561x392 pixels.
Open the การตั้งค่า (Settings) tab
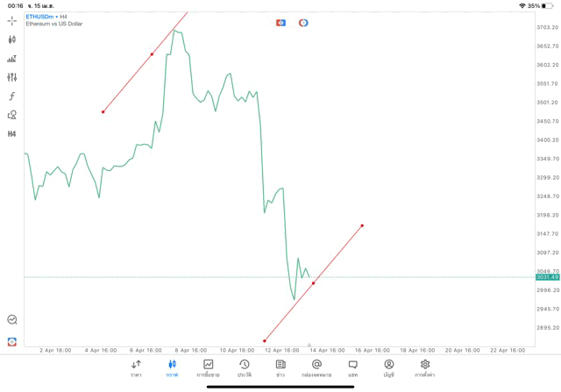click(x=425, y=367)
